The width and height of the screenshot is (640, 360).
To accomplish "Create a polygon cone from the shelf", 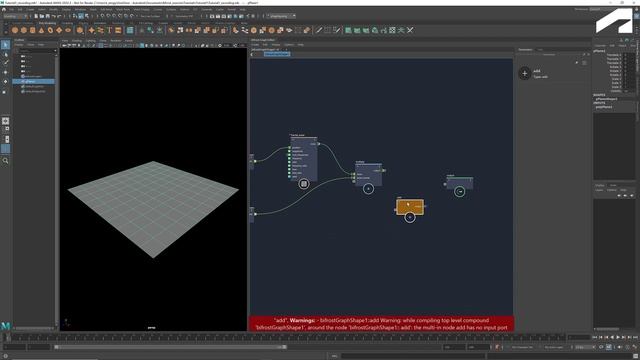I will tap(41, 30).
